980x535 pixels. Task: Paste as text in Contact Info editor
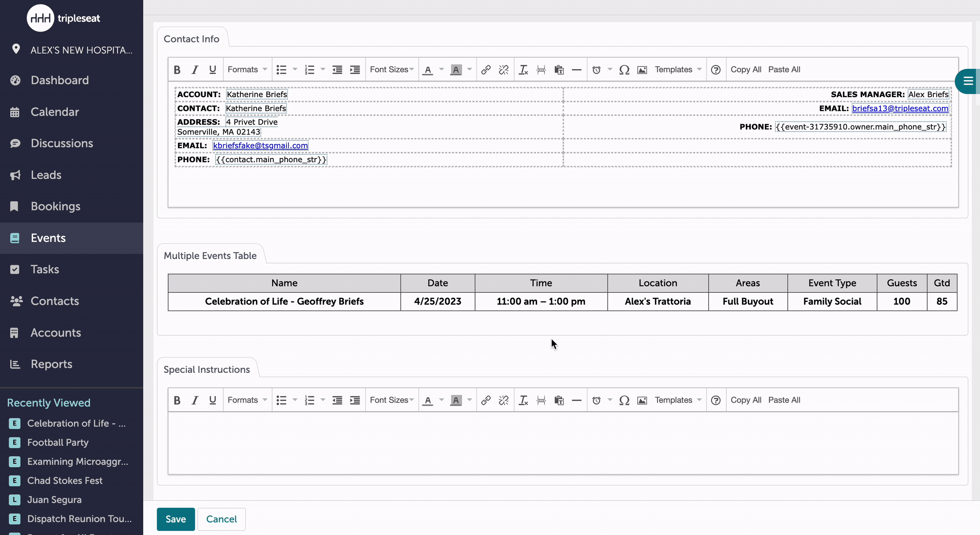(x=559, y=70)
